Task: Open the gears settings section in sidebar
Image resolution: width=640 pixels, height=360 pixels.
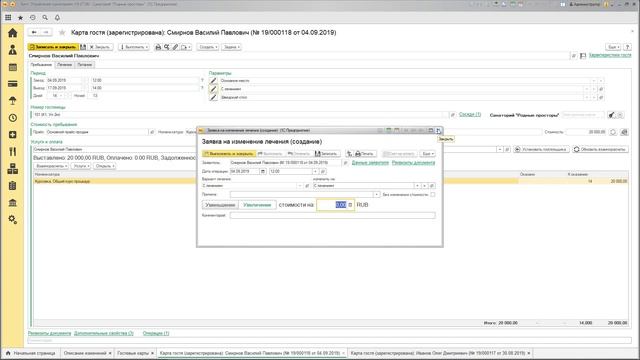Action: [13, 220]
